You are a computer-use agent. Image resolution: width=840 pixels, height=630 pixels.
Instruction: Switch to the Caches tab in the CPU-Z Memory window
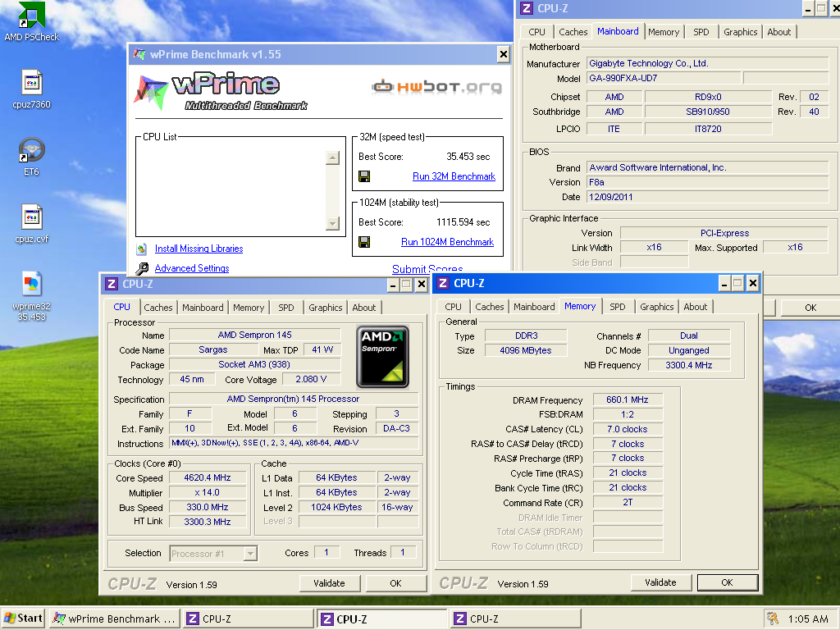pos(490,307)
